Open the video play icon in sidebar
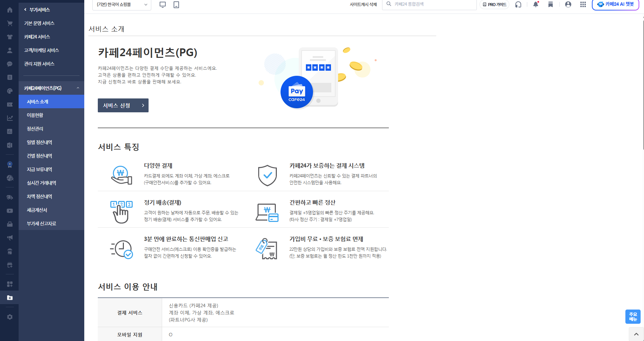This screenshot has width=644, height=341. (x=9, y=211)
